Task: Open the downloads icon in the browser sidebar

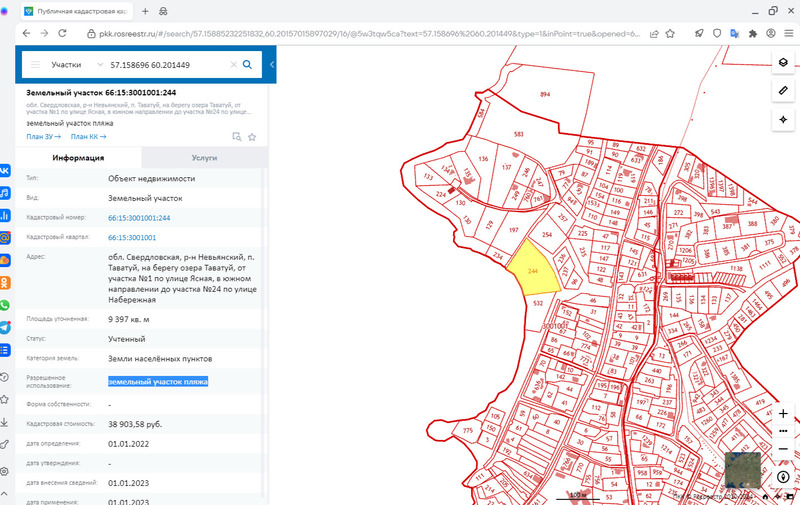Action: pyautogui.click(x=4, y=422)
